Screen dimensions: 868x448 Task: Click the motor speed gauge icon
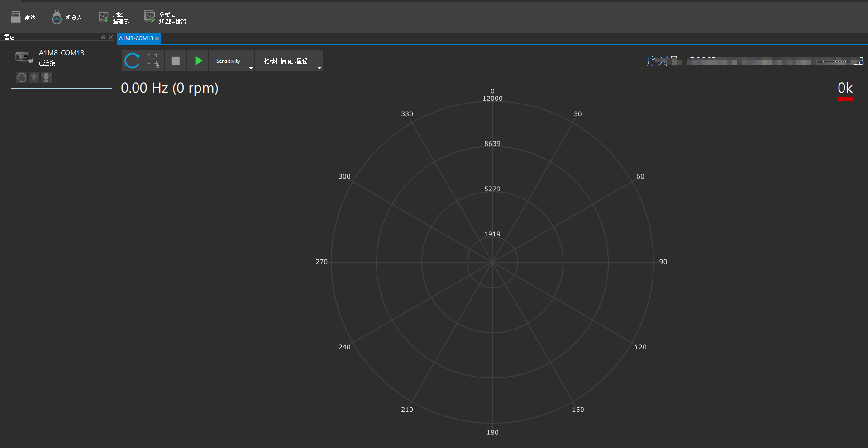[x=22, y=77]
